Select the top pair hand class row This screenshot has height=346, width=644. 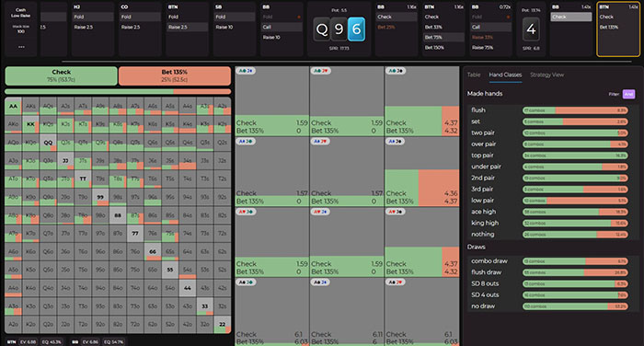[x=549, y=156]
